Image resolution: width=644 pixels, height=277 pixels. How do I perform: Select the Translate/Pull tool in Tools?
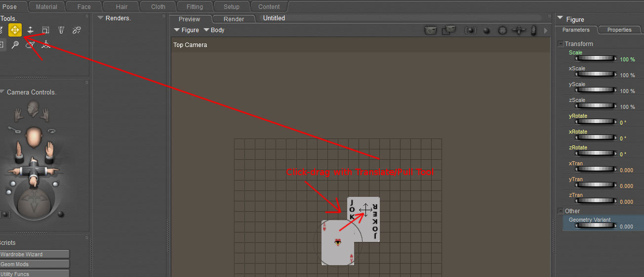15,30
